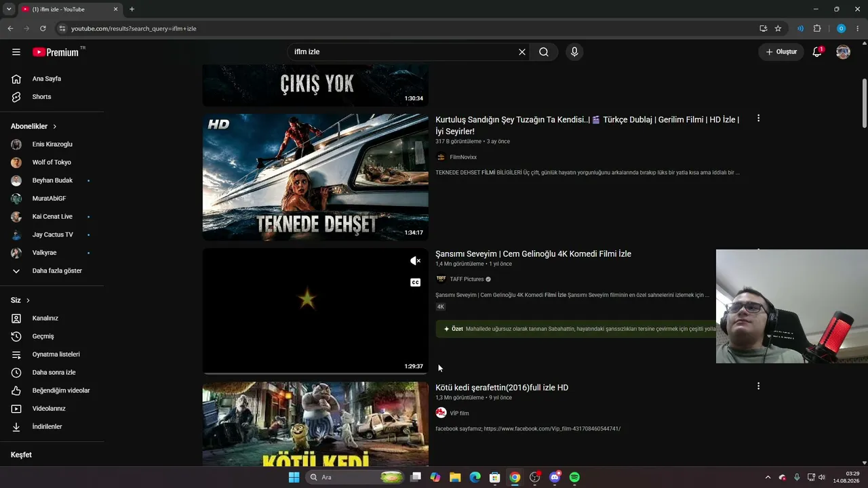
Task: Click the 4K badge under Şansımı Seveyim
Action: [441, 307]
